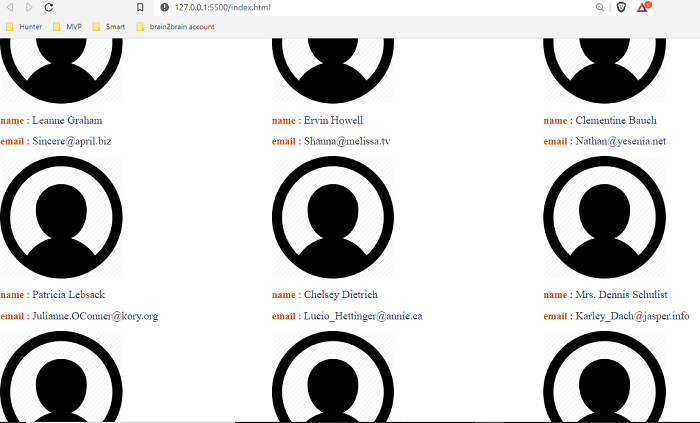Click the email Karley_Dach@jasper.info

pos(632,316)
